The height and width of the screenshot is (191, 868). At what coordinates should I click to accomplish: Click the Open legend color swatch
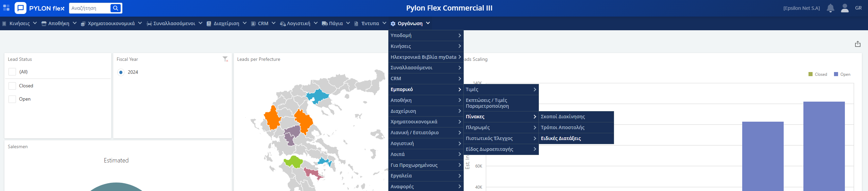(836, 74)
